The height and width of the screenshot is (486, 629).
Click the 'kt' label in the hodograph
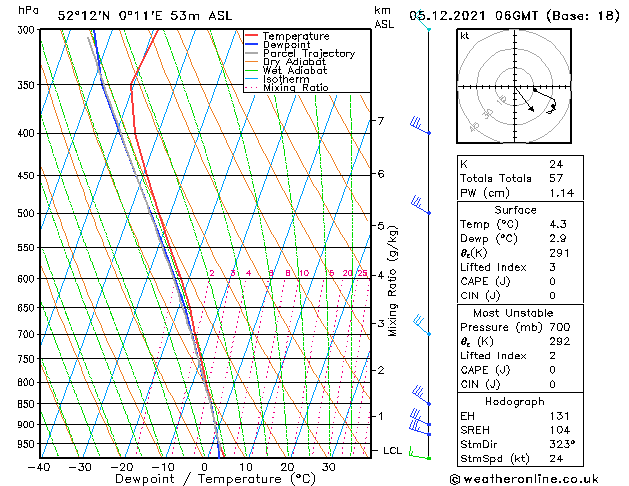[x=465, y=36]
